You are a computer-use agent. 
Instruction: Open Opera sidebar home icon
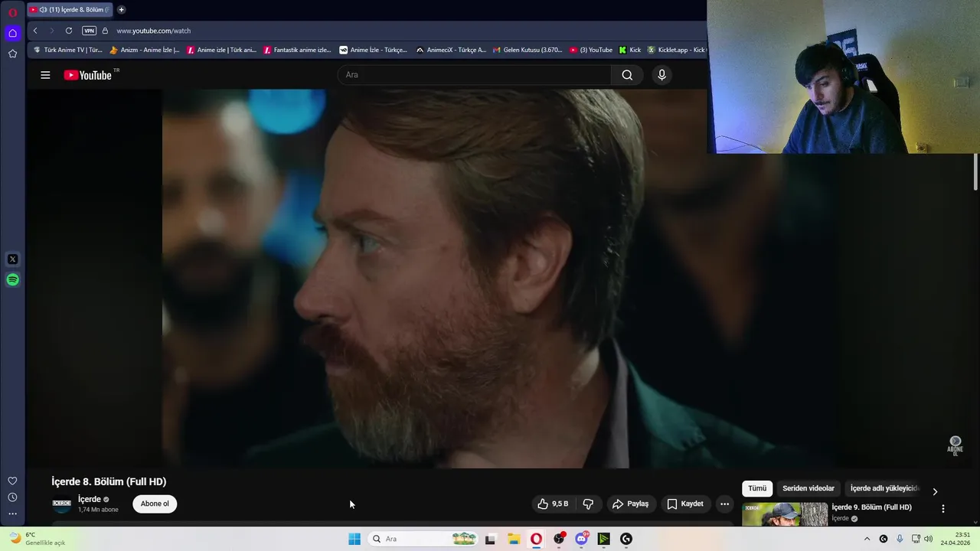pos(12,33)
